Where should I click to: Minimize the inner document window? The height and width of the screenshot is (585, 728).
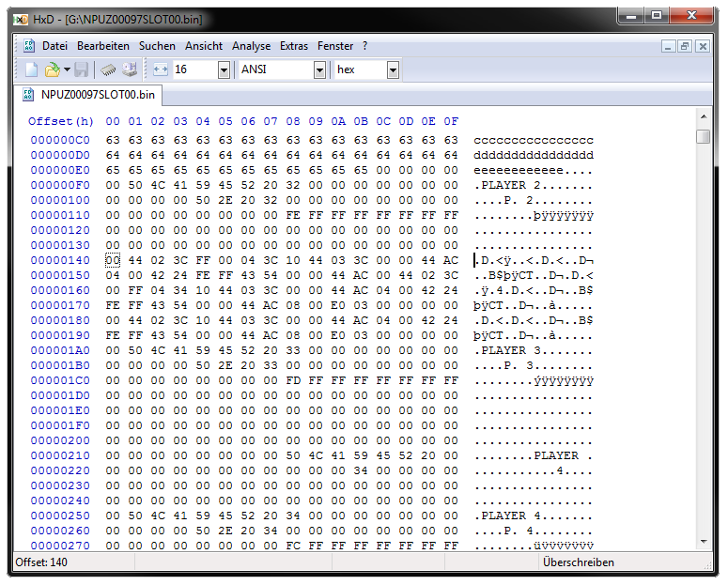(668, 46)
